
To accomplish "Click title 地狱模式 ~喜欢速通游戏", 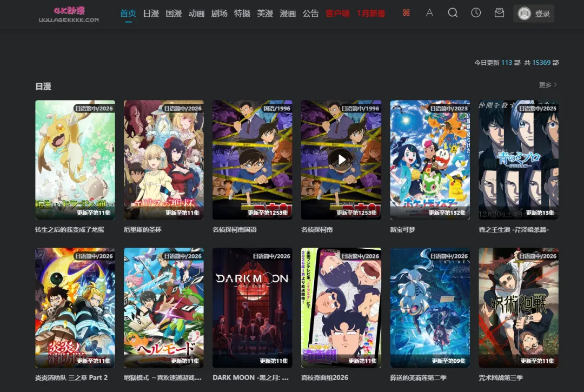I will click(163, 377).
